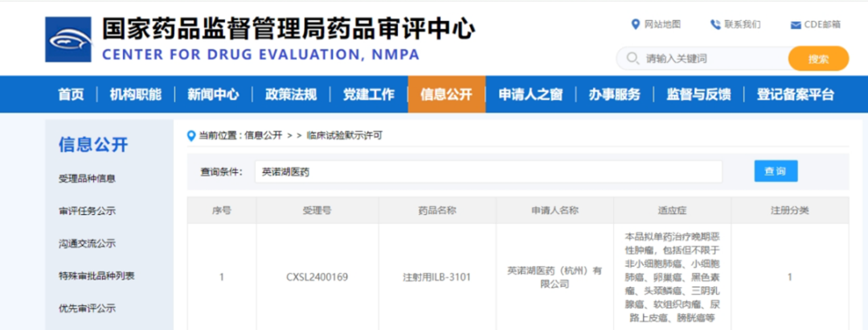Click the CENTER FOR DRUG EVALUATION, NMPA subtitle
The width and height of the screenshot is (868, 330).
pyautogui.click(x=260, y=55)
